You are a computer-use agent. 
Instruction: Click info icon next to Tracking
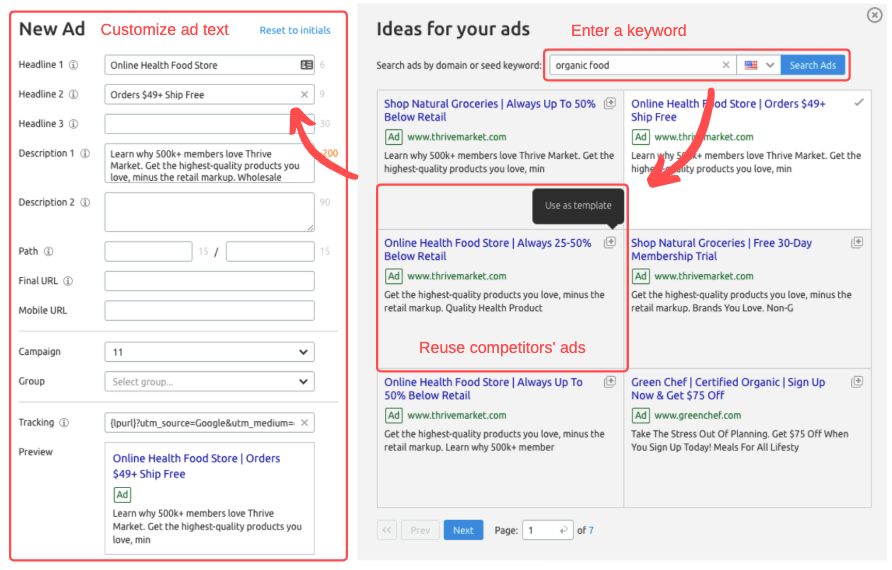point(64,423)
